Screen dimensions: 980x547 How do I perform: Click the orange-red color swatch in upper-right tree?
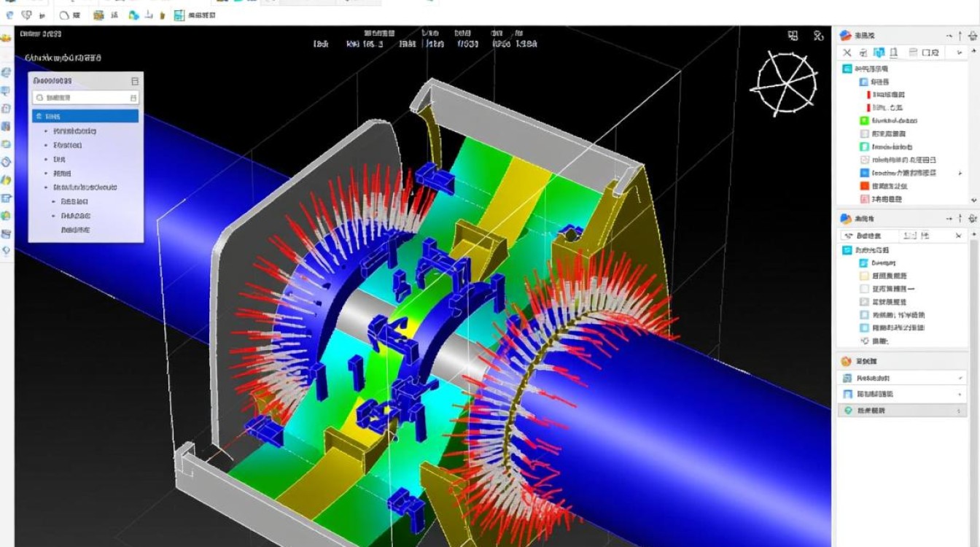pos(864,186)
